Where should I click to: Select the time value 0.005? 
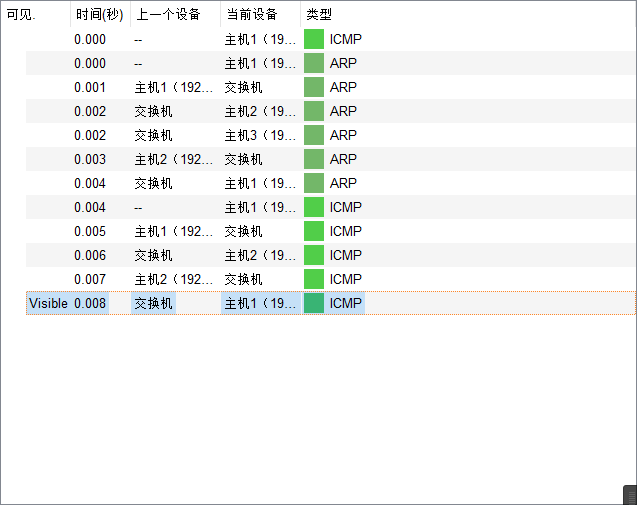[x=90, y=232]
